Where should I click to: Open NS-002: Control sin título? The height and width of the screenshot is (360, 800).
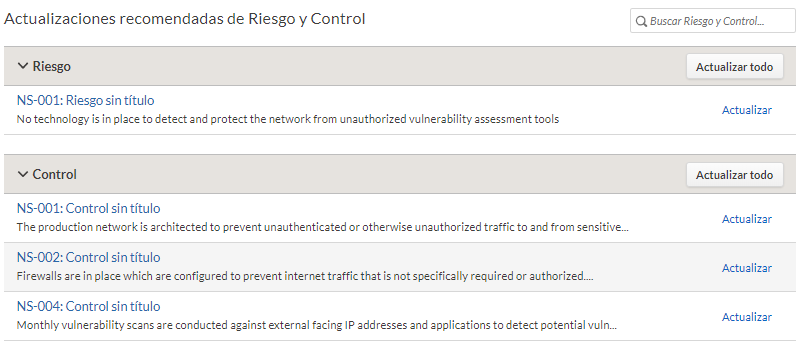click(x=88, y=257)
